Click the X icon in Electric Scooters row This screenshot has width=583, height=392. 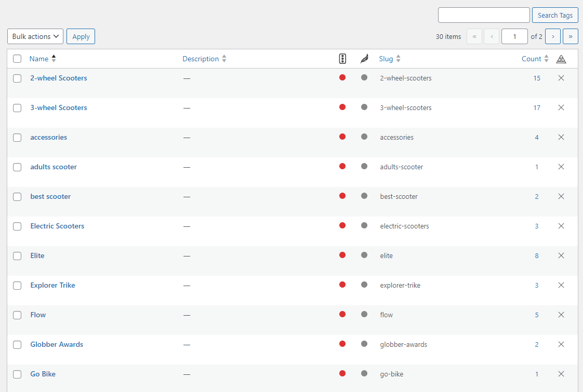(561, 226)
